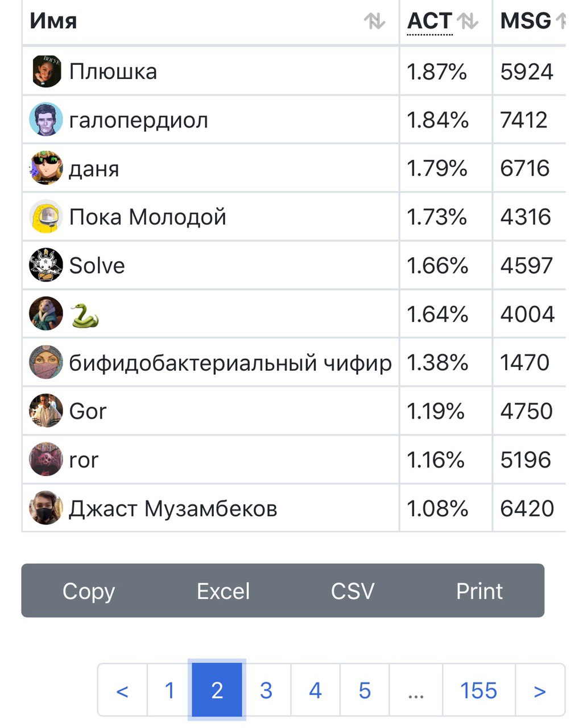Copy the table data with the Copy button
Viewport: 587px width, 728px height.
click(x=89, y=591)
